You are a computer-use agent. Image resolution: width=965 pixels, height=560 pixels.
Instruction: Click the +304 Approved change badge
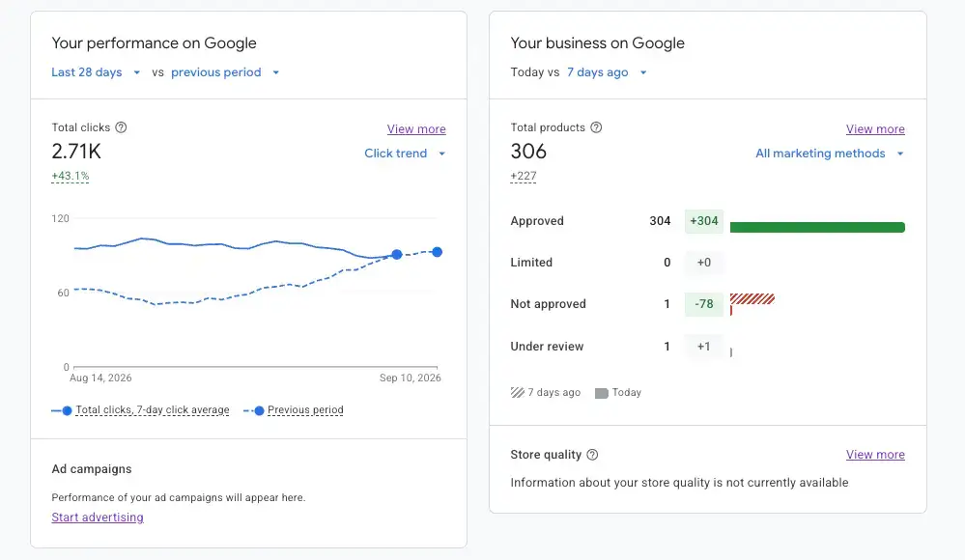[704, 221]
